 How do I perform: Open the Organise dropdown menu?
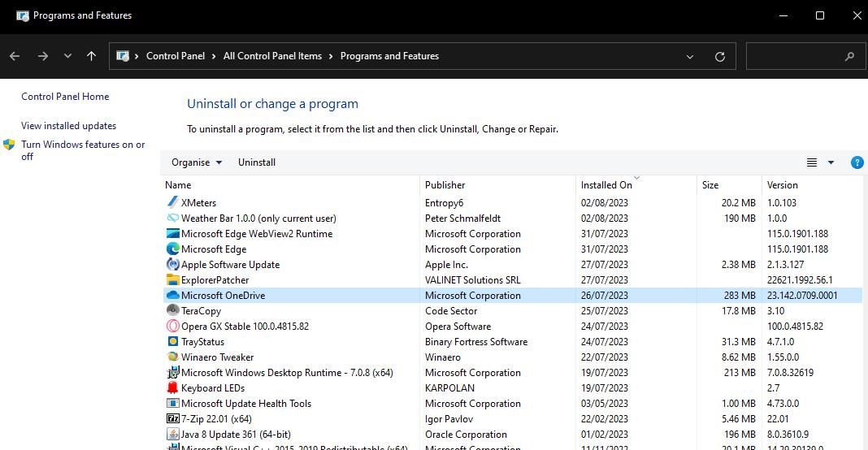point(197,162)
